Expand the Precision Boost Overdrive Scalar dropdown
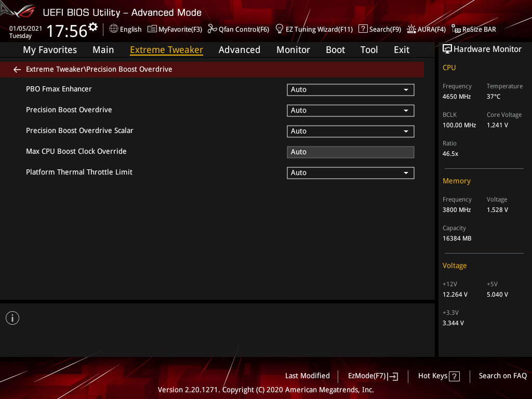Viewport: 532px width, 399px height. point(351,131)
